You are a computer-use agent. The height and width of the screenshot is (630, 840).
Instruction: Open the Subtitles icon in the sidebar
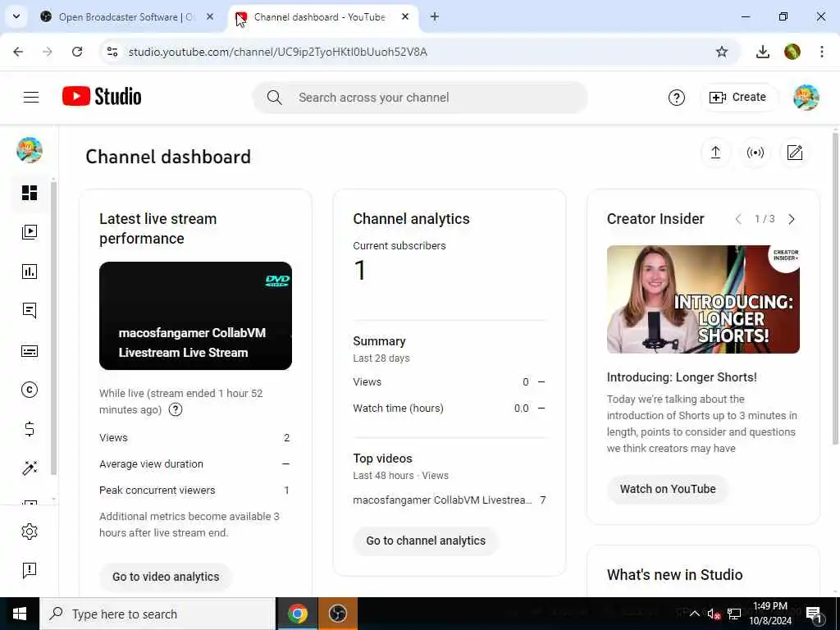point(30,351)
